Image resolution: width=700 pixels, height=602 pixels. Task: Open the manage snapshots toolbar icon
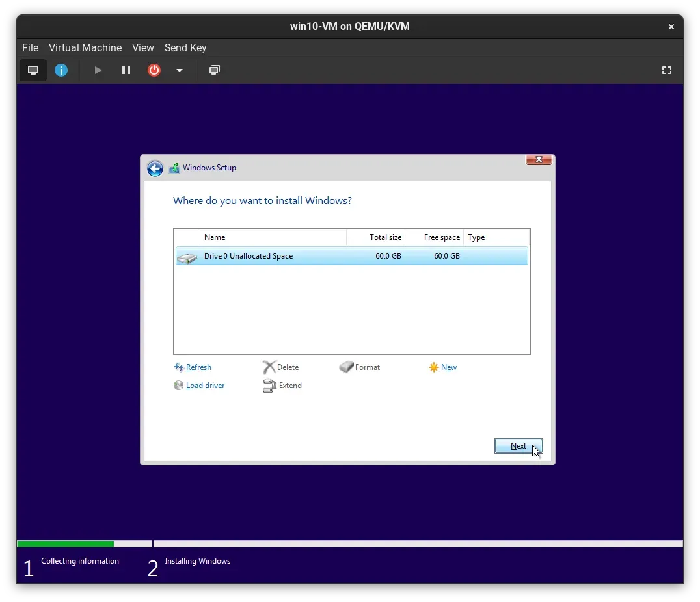pyautogui.click(x=215, y=70)
